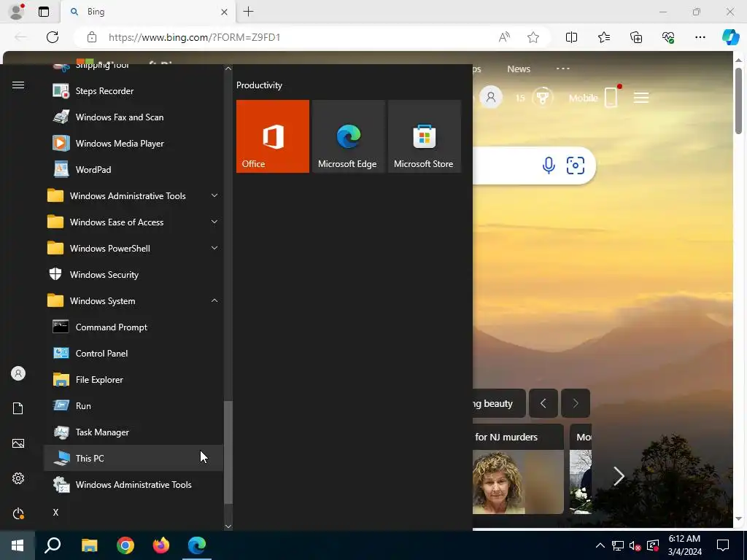
Task: Show previous Bing background image
Action: [543, 403]
